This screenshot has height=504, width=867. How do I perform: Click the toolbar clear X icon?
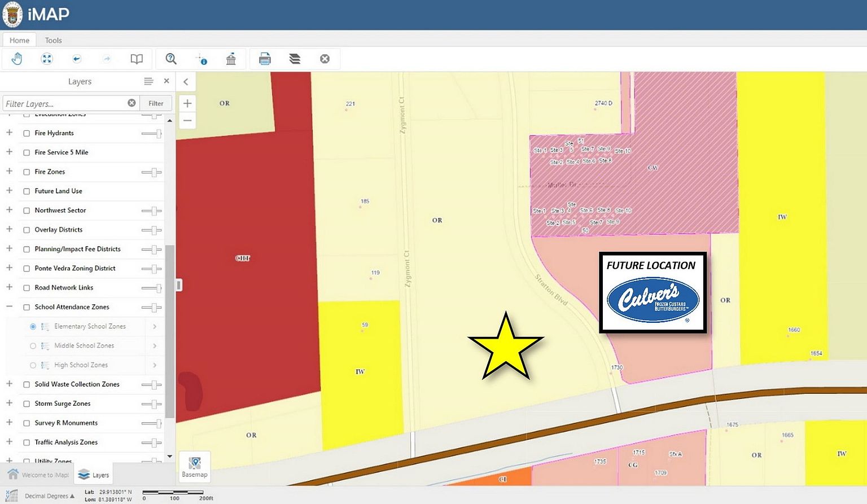pos(325,59)
